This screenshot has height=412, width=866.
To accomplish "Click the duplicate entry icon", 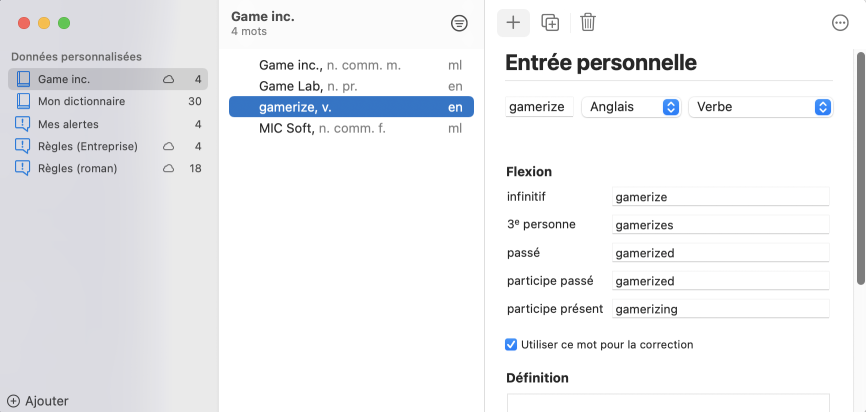I will 550,22.
